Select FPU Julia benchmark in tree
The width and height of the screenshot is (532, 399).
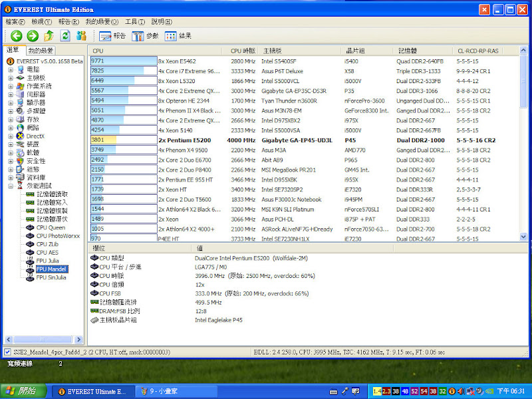point(48,261)
